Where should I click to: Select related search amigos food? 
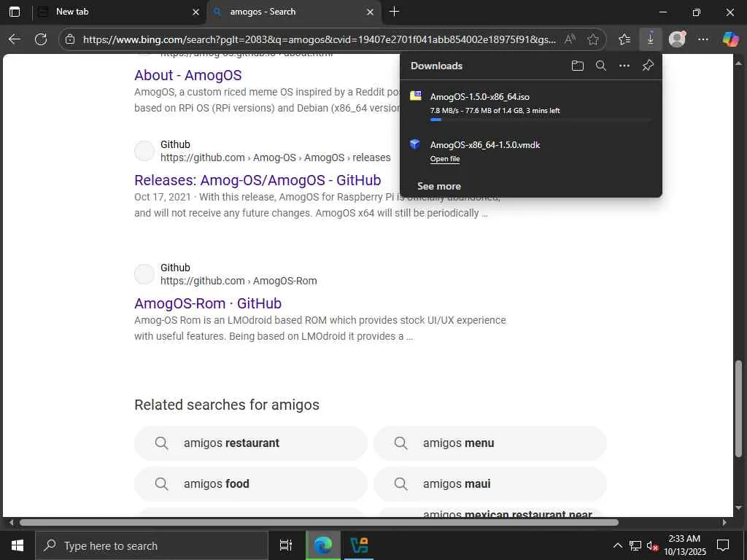[251, 484]
